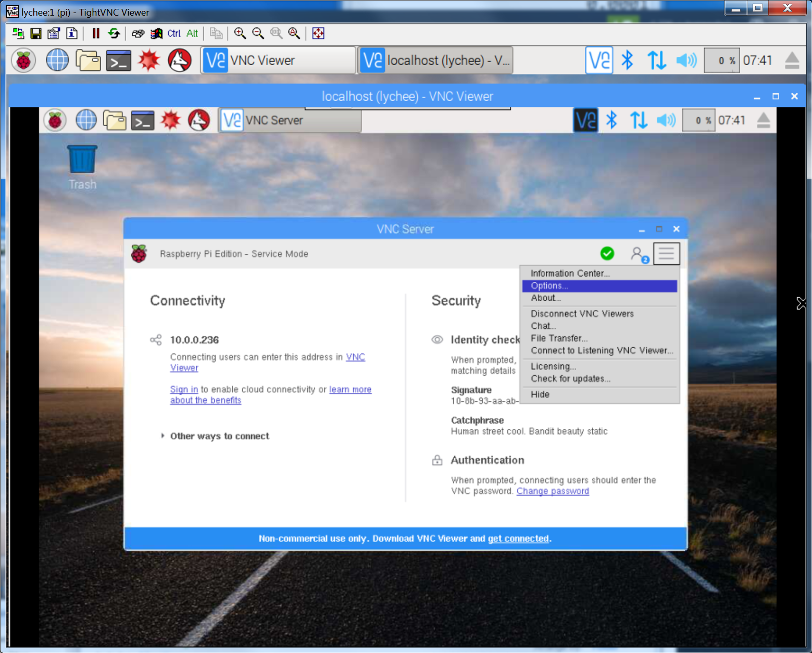Toggle the Ctrl key in TightVNC toolbar
Image resolution: width=812 pixels, height=653 pixels.
[173, 33]
